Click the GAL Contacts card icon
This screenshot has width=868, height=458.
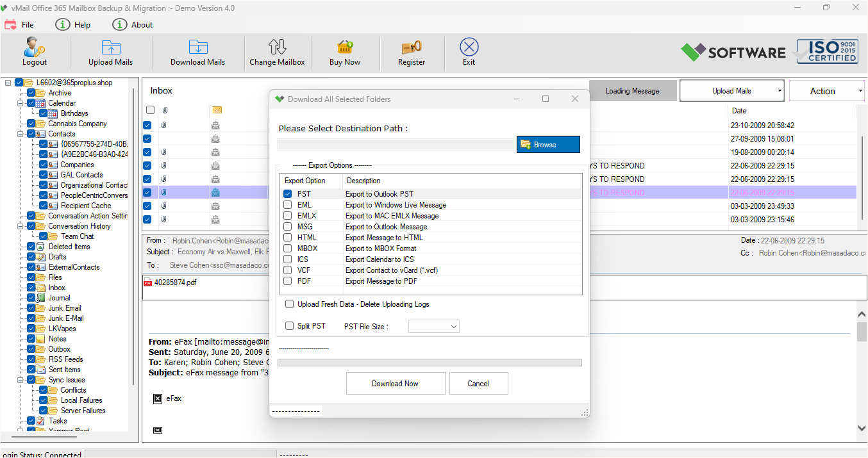(x=53, y=175)
